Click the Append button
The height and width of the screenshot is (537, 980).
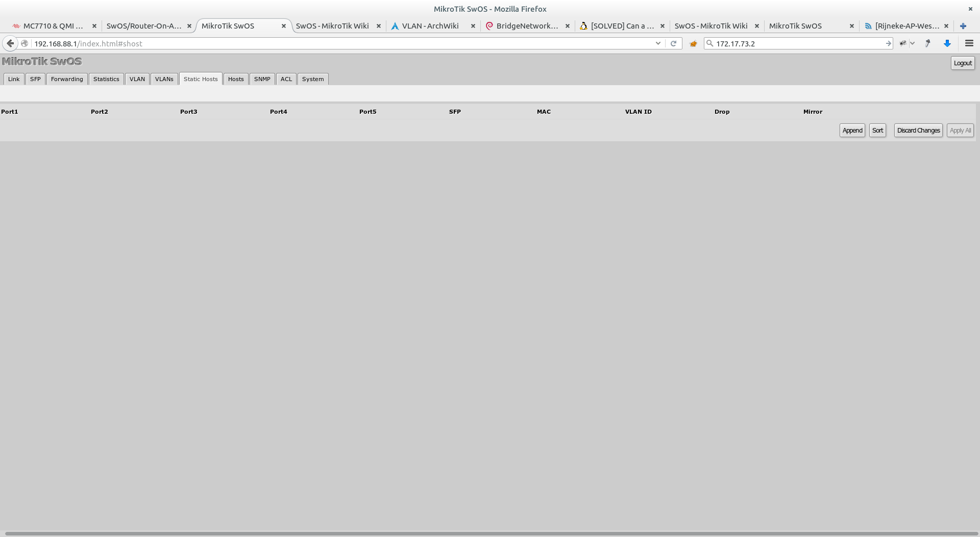pos(852,131)
